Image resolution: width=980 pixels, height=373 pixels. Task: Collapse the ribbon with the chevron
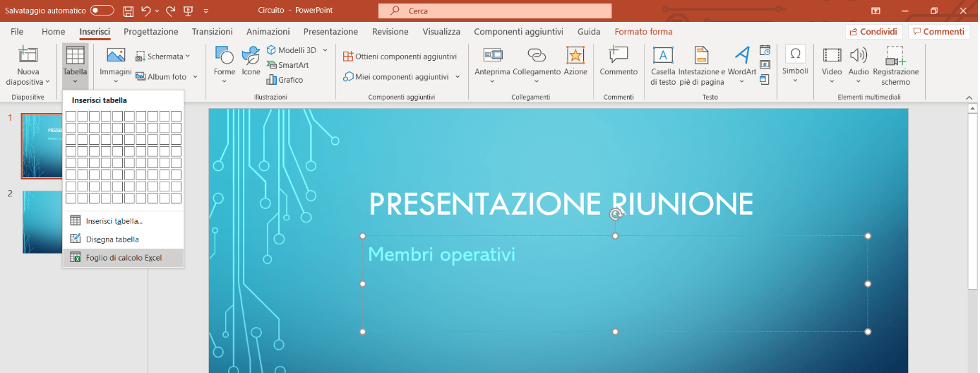click(x=968, y=97)
